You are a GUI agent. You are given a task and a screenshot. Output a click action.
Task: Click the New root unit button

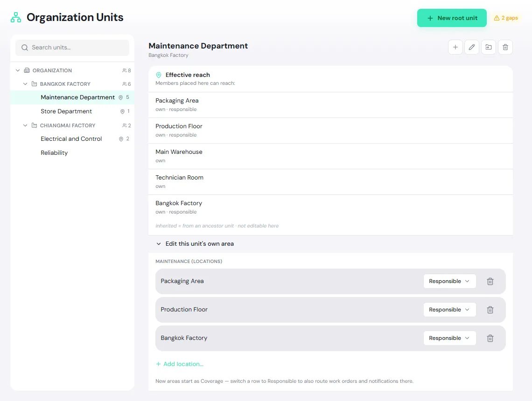pos(452,18)
